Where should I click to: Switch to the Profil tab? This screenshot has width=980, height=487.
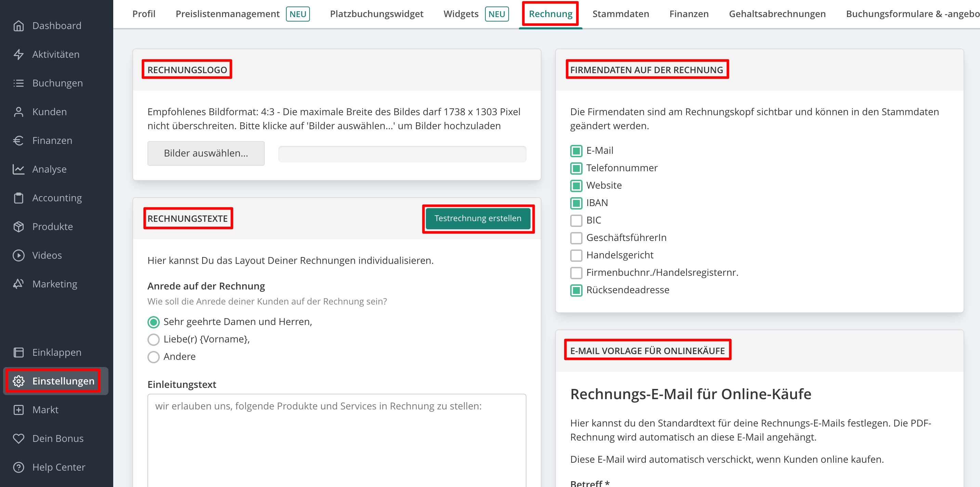(144, 14)
